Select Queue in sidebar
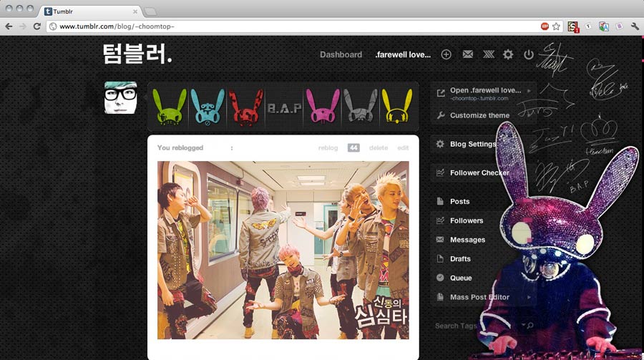This screenshot has height=360, width=644. click(461, 278)
